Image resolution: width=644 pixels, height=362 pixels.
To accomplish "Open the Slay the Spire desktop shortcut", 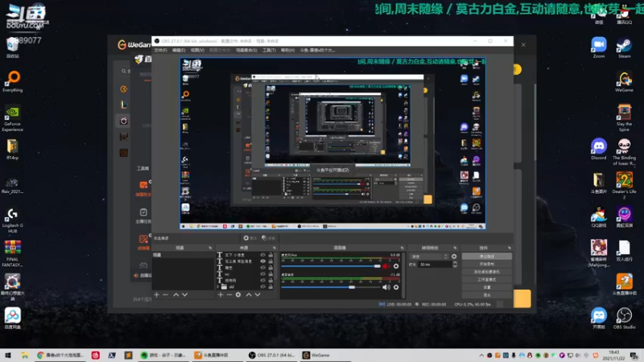I will pyautogui.click(x=625, y=118).
